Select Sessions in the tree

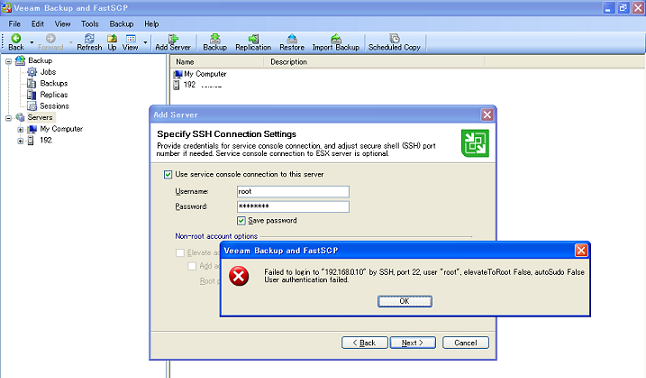point(54,106)
